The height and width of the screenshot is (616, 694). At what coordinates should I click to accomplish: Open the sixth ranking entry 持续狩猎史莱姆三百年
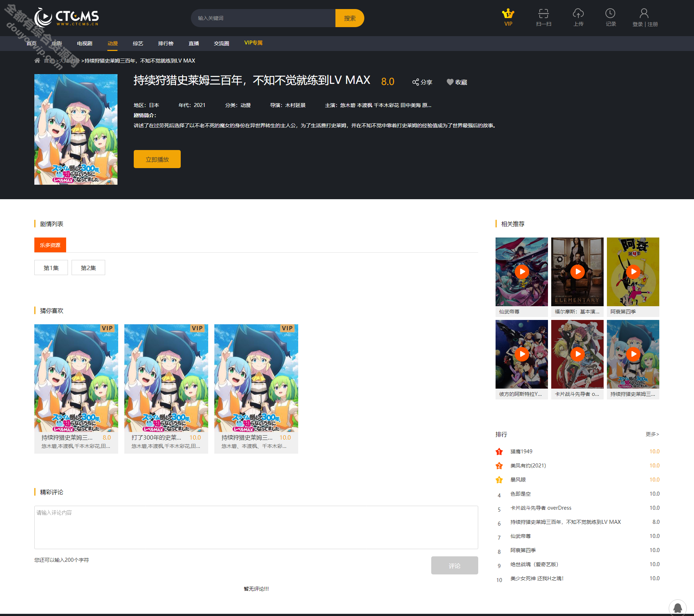(565, 522)
